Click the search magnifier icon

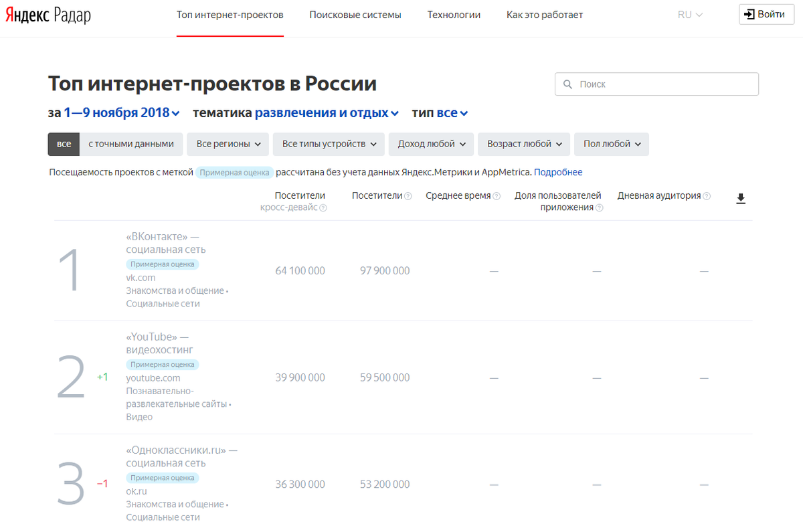pos(568,84)
